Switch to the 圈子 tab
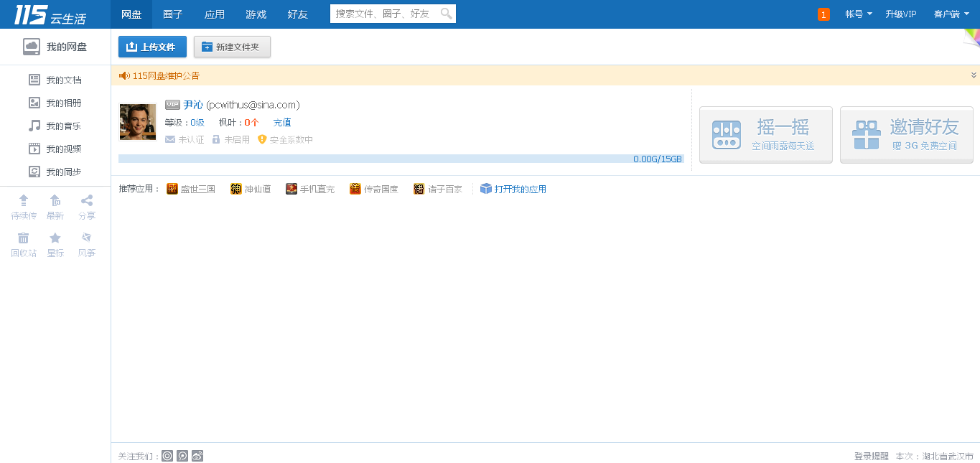Screen dimensions: 980x463 coord(173,14)
